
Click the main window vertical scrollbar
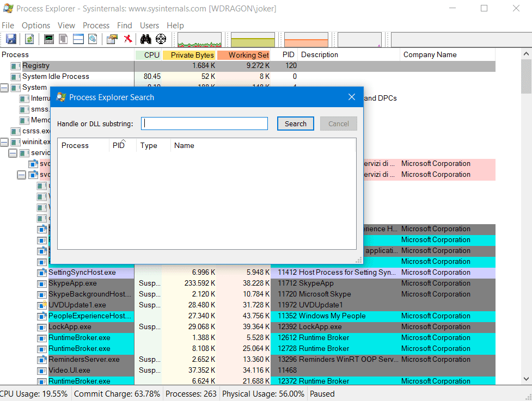click(x=526, y=218)
